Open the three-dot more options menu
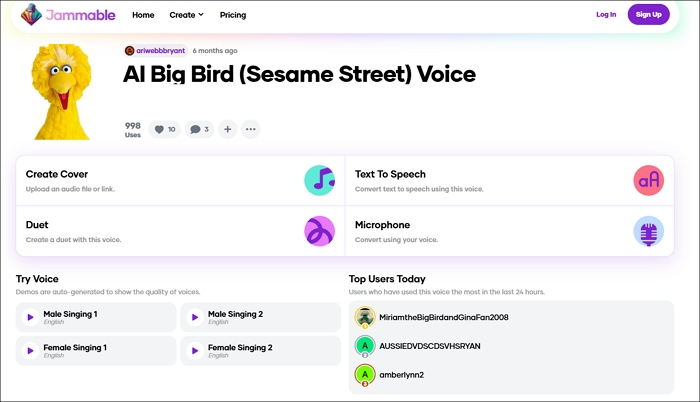The width and height of the screenshot is (700, 402). point(250,129)
